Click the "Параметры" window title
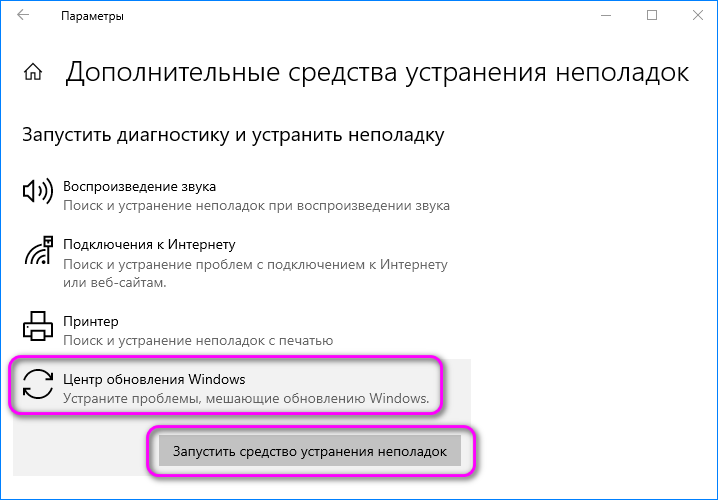 coord(92,16)
